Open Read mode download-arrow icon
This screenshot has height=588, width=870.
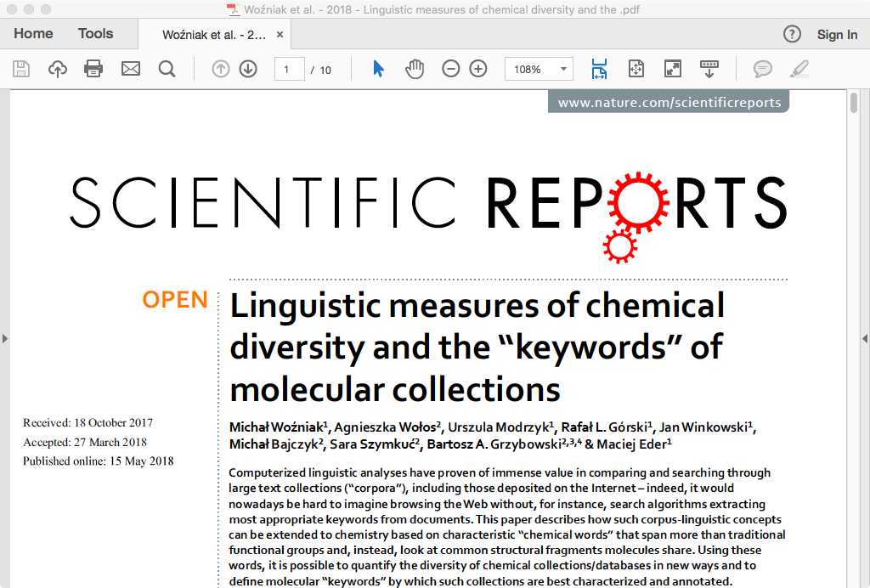pyautogui.click(x=709, y=69)
